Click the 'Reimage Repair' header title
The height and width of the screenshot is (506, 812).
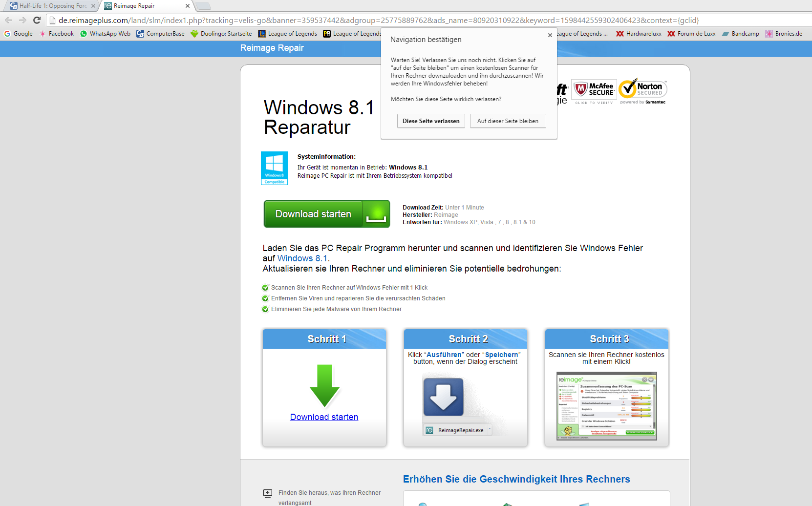click(x=272, y=48)
